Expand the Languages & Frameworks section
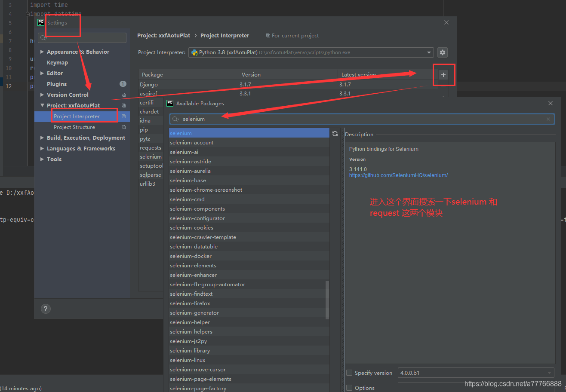 point(42,148)
